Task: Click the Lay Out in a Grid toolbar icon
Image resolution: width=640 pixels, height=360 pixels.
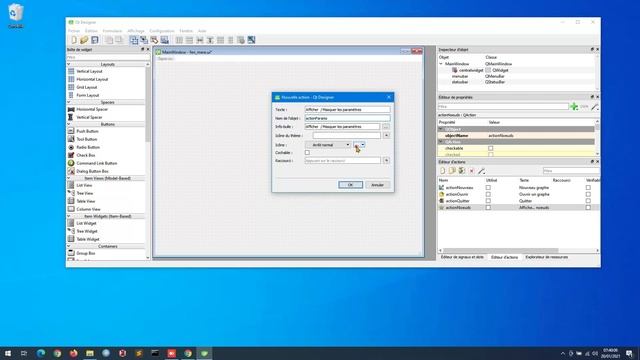Action: (220, 40)
